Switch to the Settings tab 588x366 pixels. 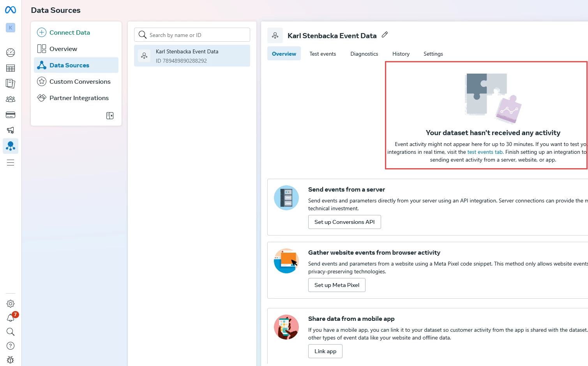click(x=433, y=54)
